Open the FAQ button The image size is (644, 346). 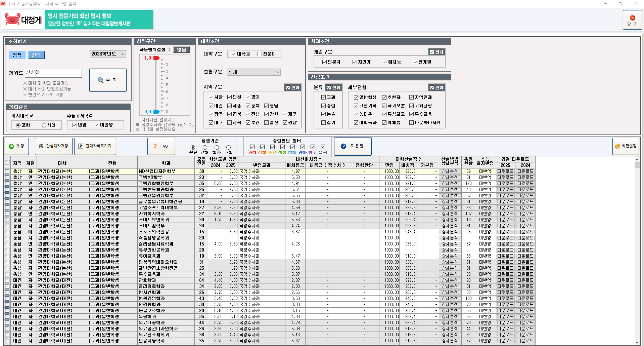(x=161, y=146)
